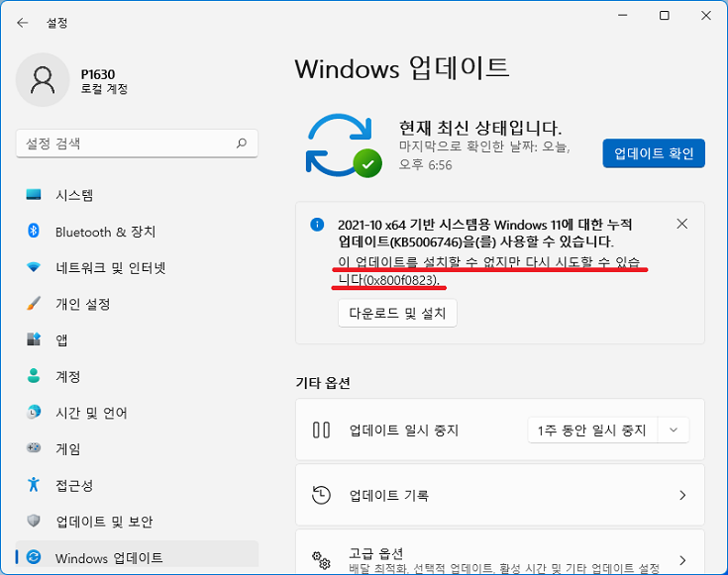Expand 고급 옵션 with its chevron
Viewport: 728px width, 575px height.
(x=682, y=560)
